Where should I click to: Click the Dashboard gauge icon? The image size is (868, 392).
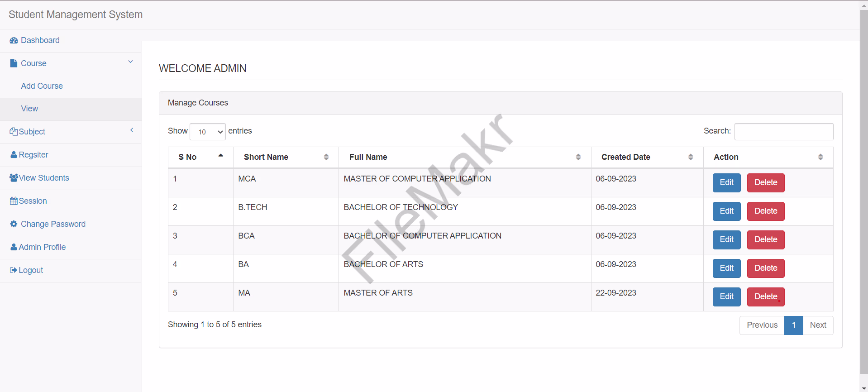[14, 40]
